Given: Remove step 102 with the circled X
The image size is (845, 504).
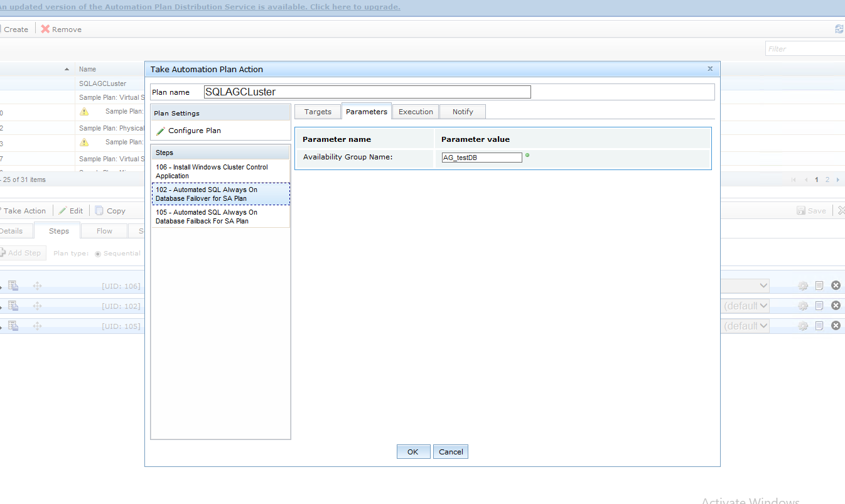Looking at the screenshot, I should click(836, 306).
